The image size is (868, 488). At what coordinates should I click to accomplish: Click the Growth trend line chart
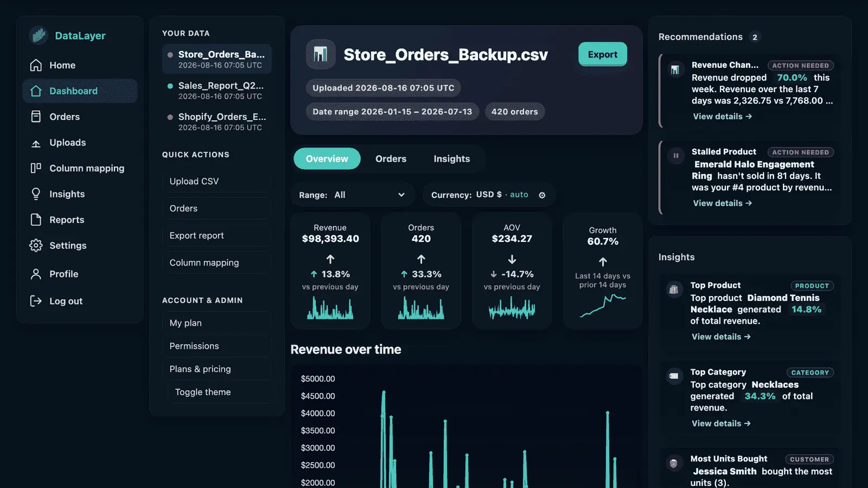point(603,306)
